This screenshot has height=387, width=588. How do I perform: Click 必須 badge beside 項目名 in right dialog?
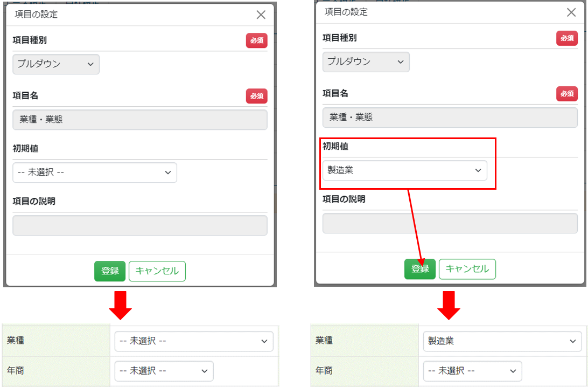(x=567, y=94)
